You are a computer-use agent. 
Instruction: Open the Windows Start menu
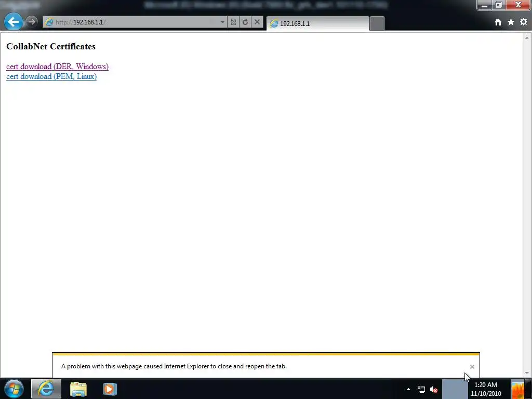click(x=14, y=389)
